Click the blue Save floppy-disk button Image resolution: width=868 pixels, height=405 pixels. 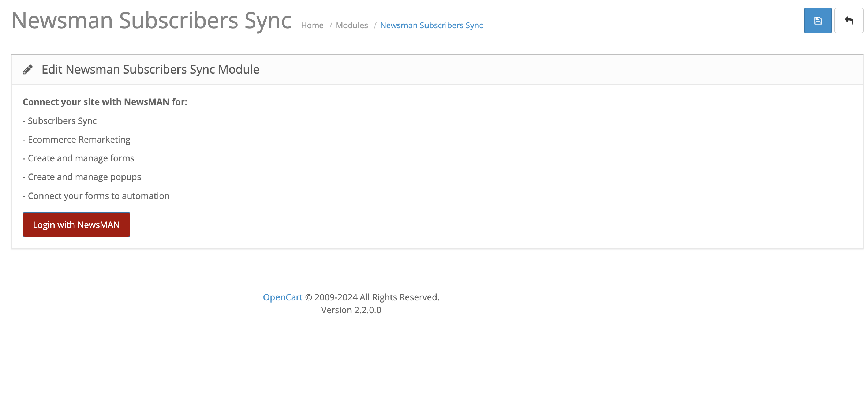[x=818, y=20]
